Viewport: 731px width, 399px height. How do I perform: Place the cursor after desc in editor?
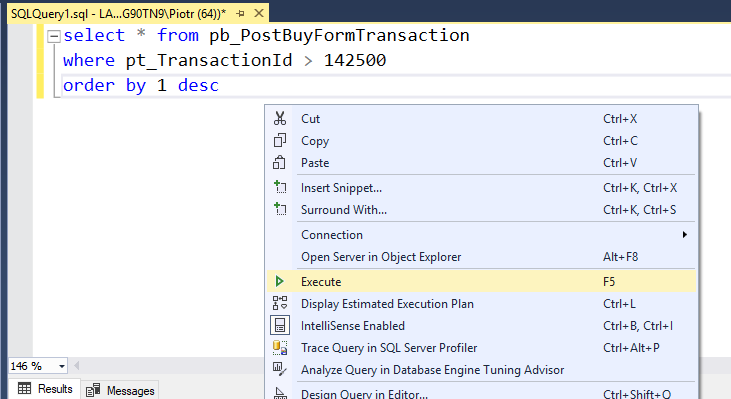(220, 86)
